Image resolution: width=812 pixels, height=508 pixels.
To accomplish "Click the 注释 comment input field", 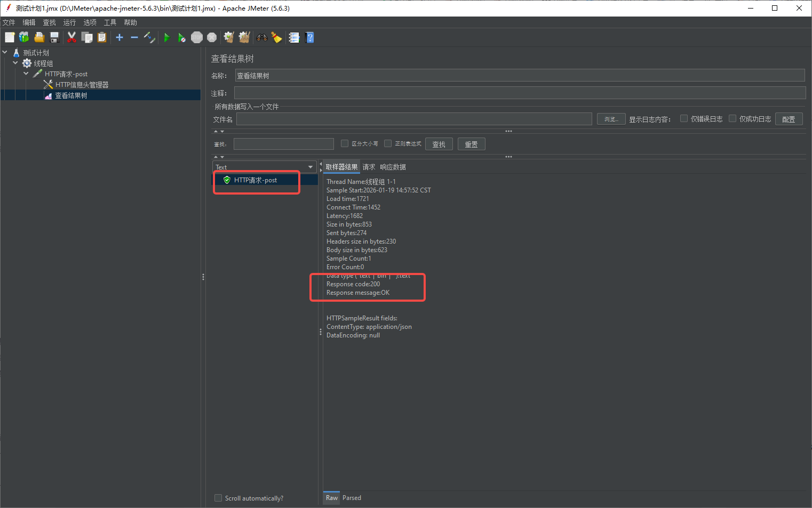I will [x=520, y=93].
